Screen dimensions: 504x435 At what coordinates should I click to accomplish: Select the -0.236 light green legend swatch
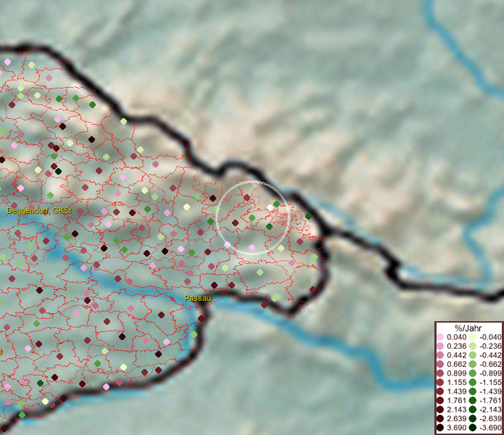(x=472, y=346)
